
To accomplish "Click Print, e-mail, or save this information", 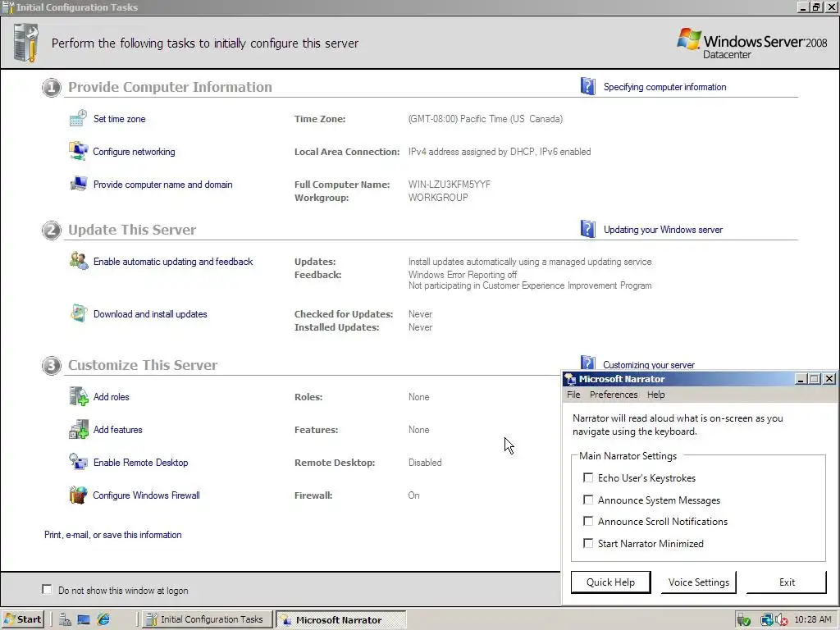I will click(x=113, y=535).
